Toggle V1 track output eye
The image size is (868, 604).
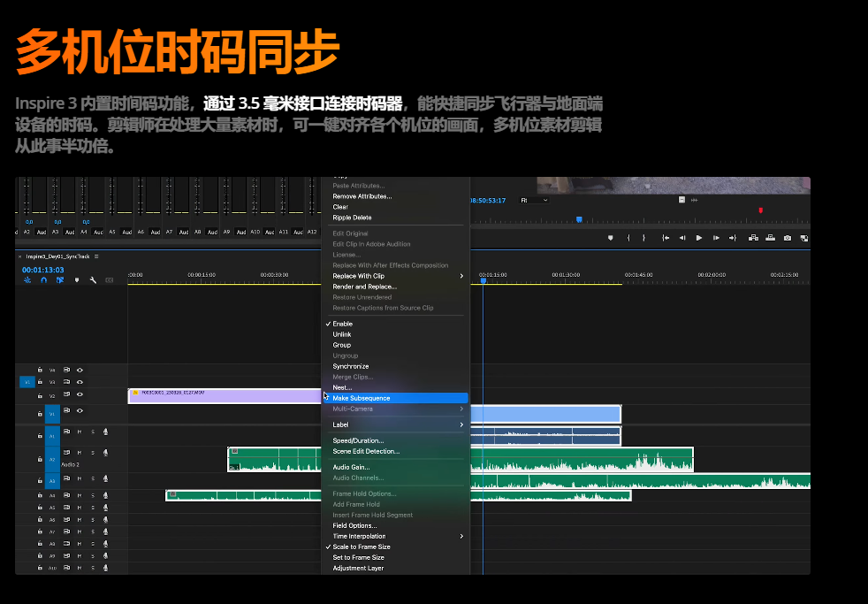[x=80, y=411]
